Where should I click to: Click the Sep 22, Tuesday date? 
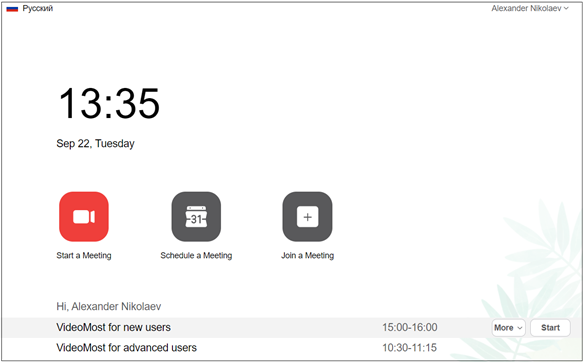[x=96, y=143]
